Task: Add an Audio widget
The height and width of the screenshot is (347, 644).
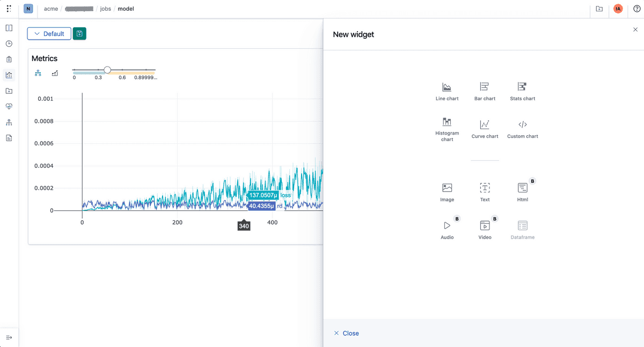Action: [447, 231]
